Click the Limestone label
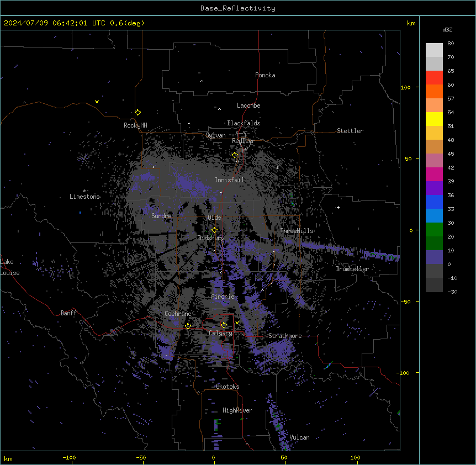Viewport: 476px width, 465px height. (x=84, y=197)
